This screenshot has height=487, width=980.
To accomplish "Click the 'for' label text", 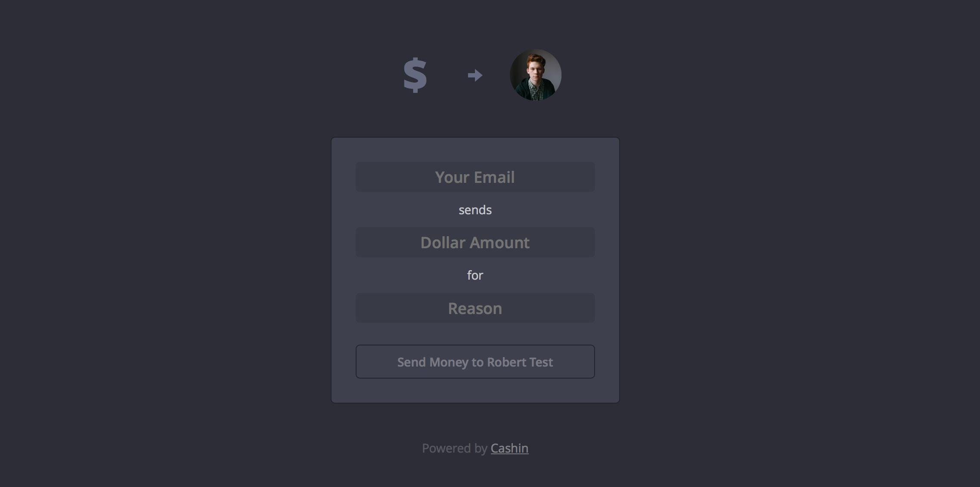I will [475, 275].
